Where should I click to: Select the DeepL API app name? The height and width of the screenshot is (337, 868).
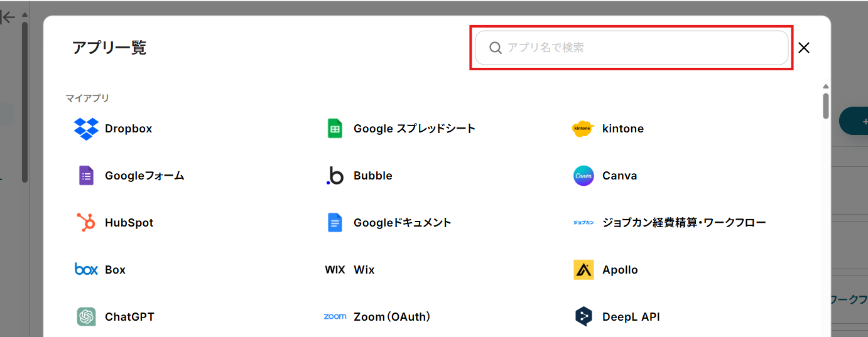tap(631, 317)
